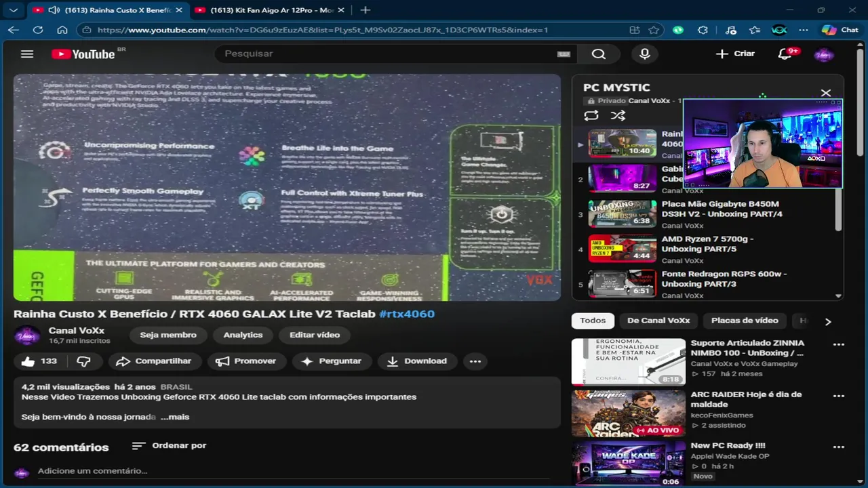
Task: Click Promover button
Action: tap(245, 361)
